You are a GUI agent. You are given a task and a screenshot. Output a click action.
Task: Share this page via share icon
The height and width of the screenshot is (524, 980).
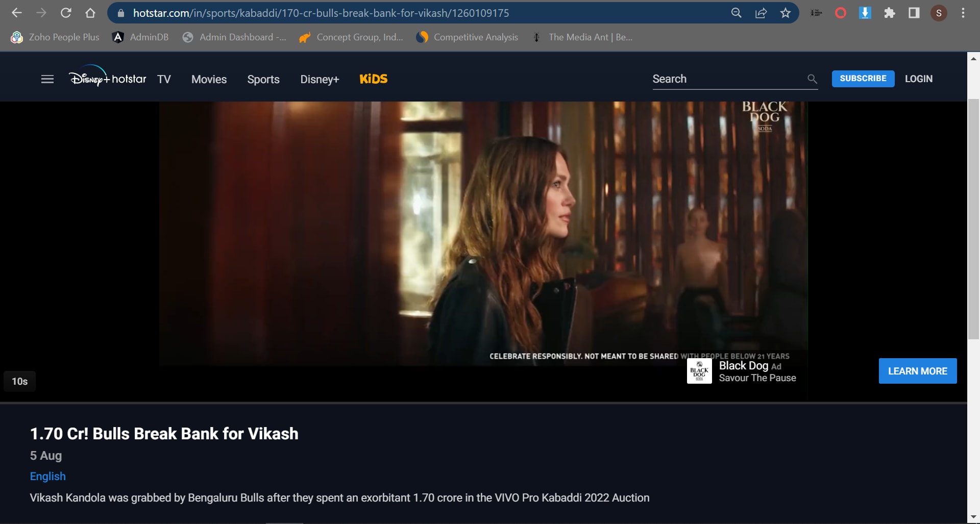(x=761, y=13)
